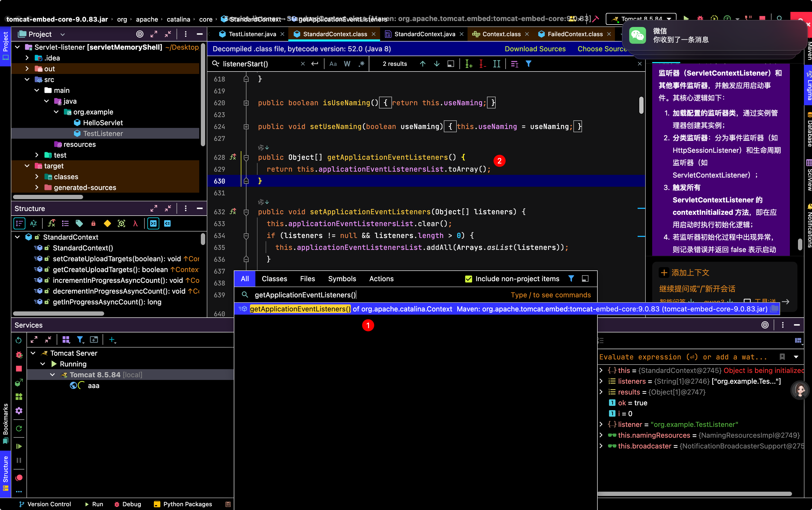Image resolution: width=812 pixels, height=510 pixels.
Task: Hide the Project panel
Action: tap(200, 34)
